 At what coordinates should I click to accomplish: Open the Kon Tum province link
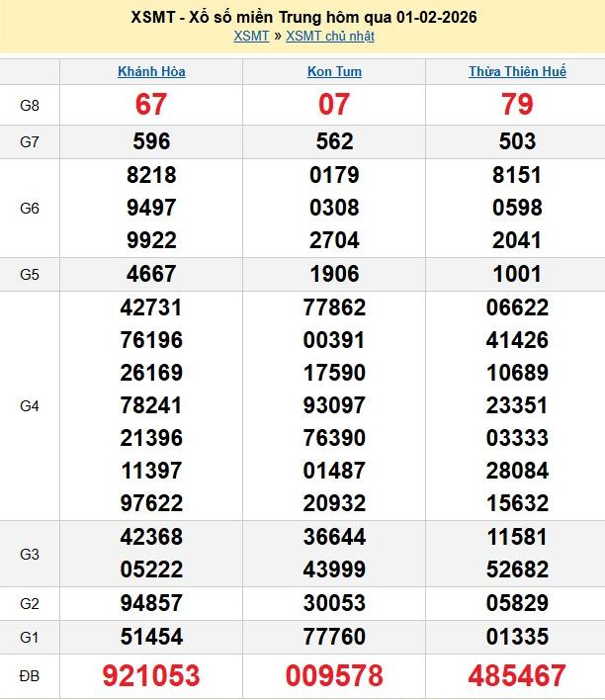334,71
